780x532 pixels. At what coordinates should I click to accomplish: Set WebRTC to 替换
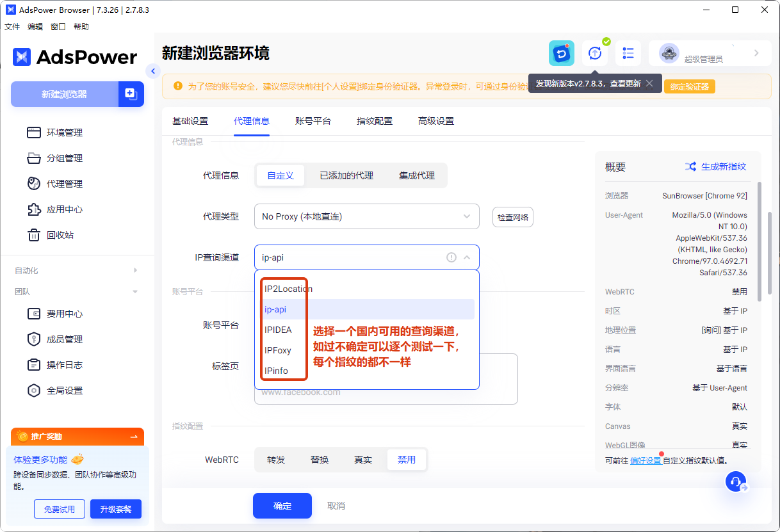[320, 460]
